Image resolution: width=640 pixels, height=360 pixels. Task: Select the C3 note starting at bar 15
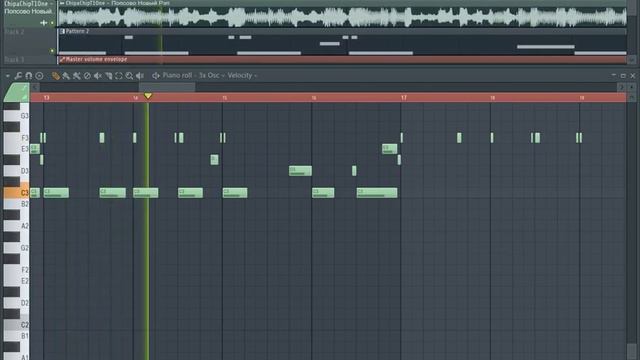point(235,193)
